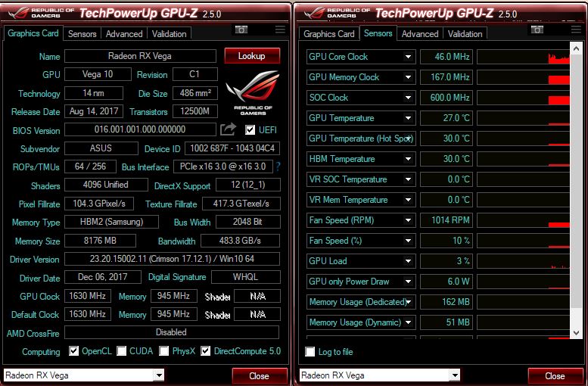The width and height of the screenshot is (588, 386).
Task: Click Close button in Sensors window
Action: coord(555,376)
